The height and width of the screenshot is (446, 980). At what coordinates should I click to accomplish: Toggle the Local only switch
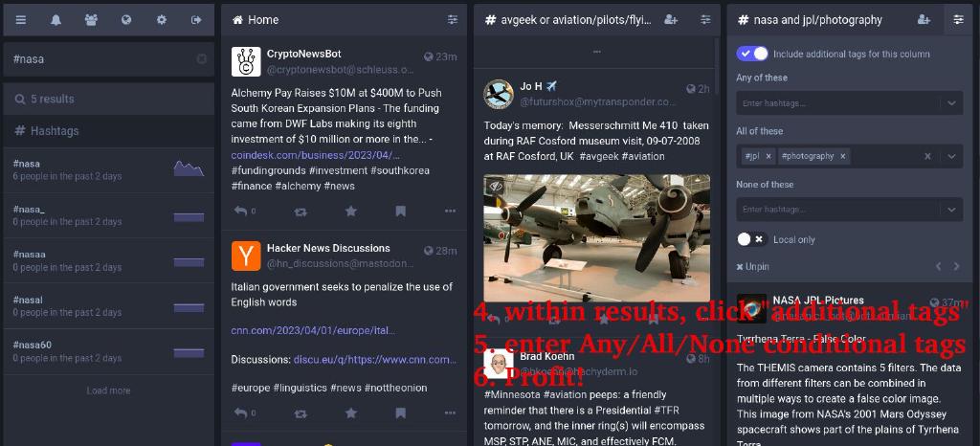(752, 239)
